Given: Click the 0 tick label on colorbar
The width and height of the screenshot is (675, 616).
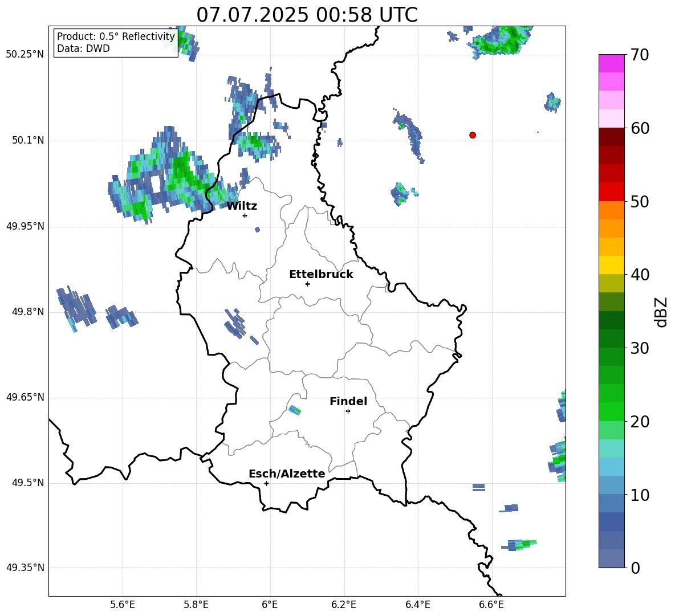Looking at the screenshot, I should click(x=636, y=568).
